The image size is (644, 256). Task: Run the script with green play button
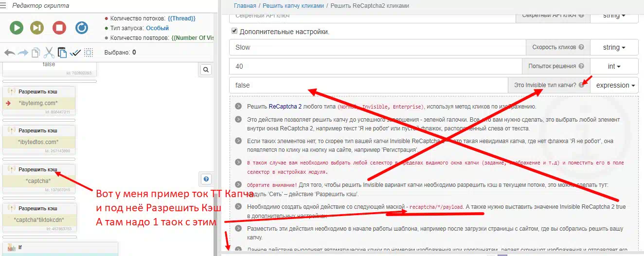pyautogui.click(x=17, y=28)
